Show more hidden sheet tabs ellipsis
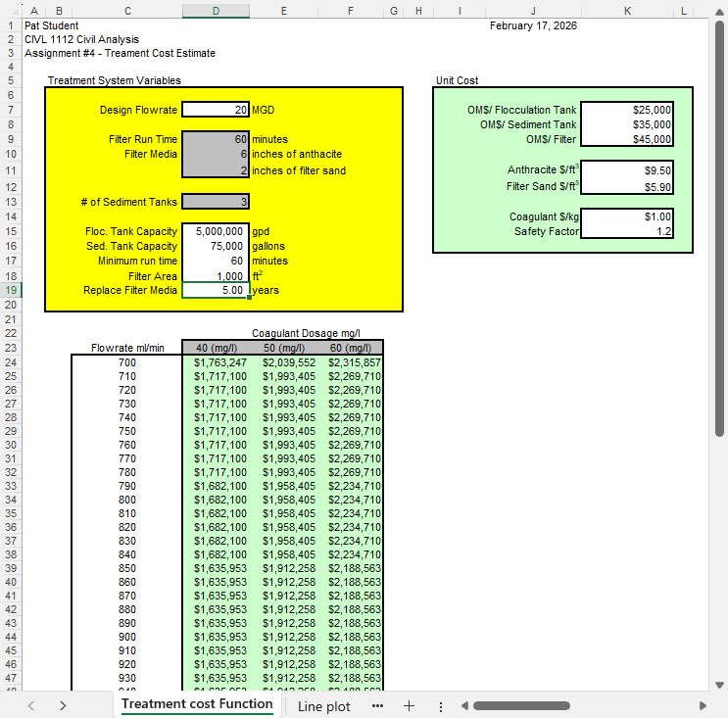This screenshot has height=718, width=728. coord(378,706)
